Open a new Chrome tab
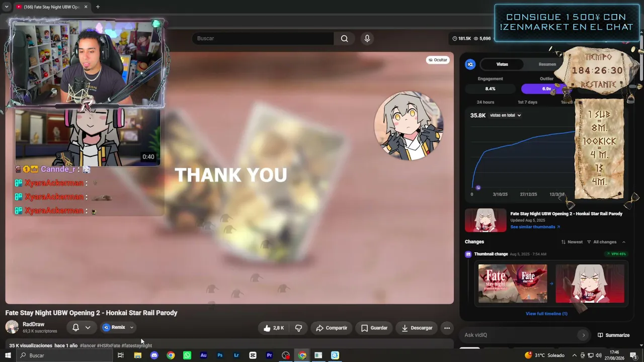The image size is (644, 362). click(x=98, y=7)
